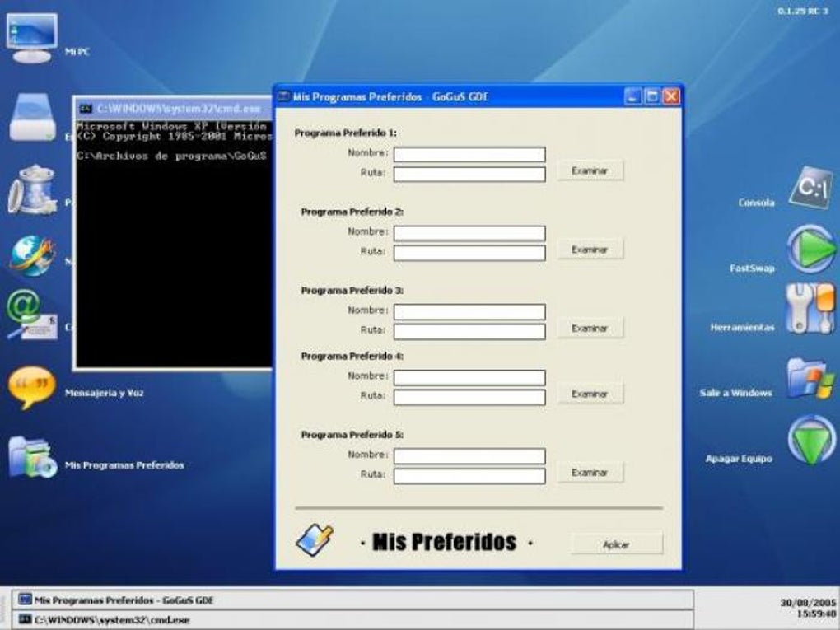Focus Nombre field of Programa Preferido 2
Screen dimensions: 840x630
469,233
